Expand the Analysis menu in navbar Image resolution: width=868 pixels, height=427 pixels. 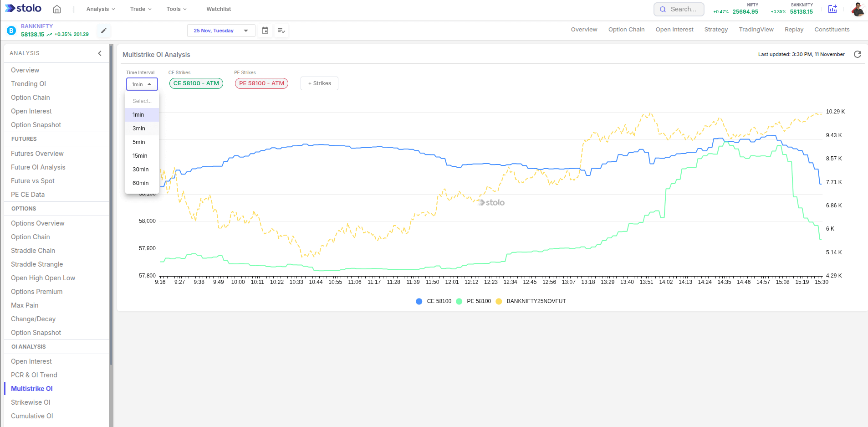coord(101,9)
